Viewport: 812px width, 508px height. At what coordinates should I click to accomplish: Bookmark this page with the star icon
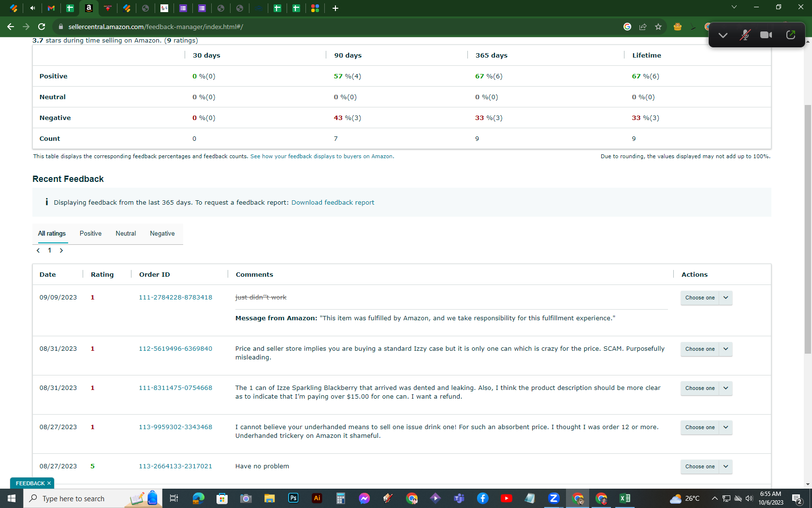(658, 27)
